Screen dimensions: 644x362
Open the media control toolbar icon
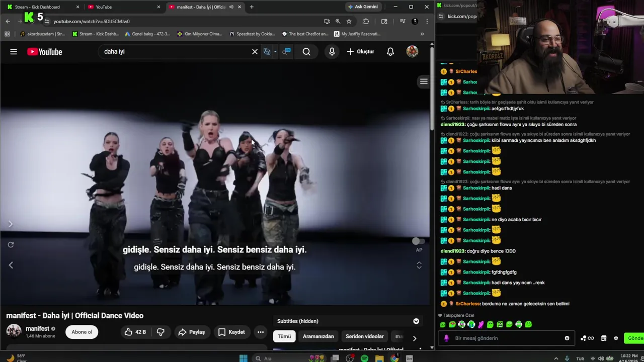pyautogui.click(x=403, y=21)
